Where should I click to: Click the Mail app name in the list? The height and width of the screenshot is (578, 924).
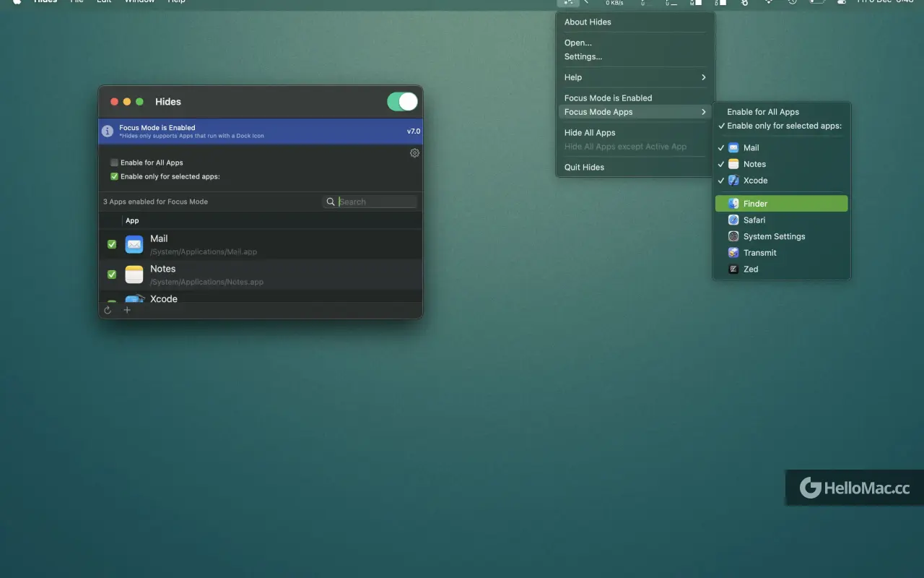[159, 238]
